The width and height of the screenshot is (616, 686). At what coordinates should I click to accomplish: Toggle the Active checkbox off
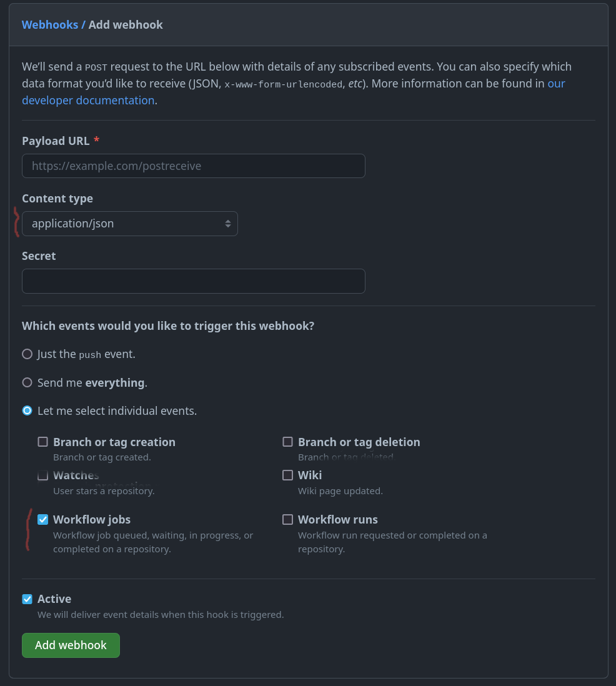click(27, 599)
